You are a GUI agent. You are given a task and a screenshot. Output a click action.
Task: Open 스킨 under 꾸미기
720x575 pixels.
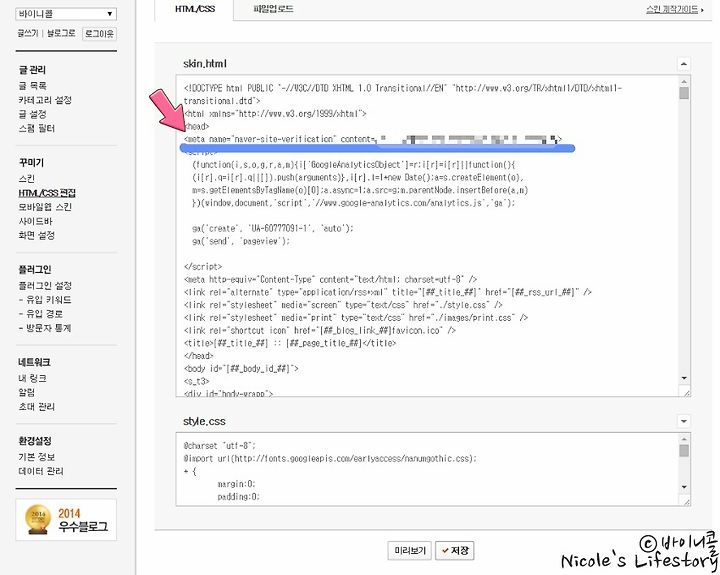click(27, 179)
